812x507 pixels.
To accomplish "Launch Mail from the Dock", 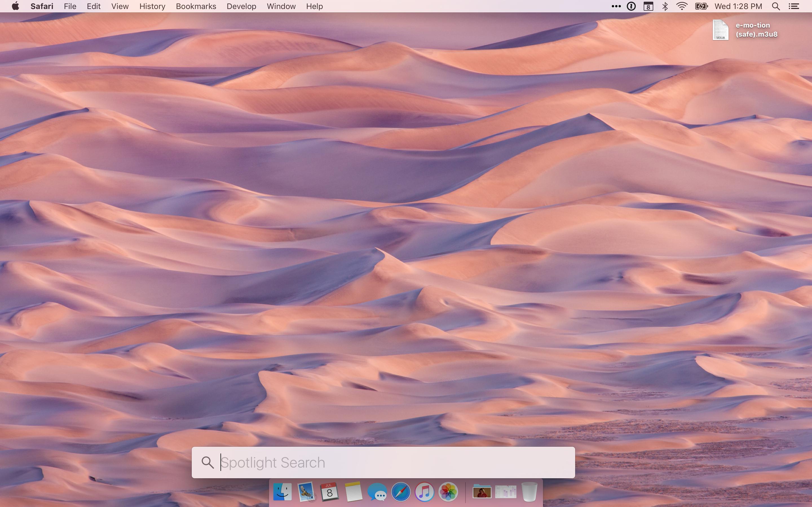I will tap(306, 492).
